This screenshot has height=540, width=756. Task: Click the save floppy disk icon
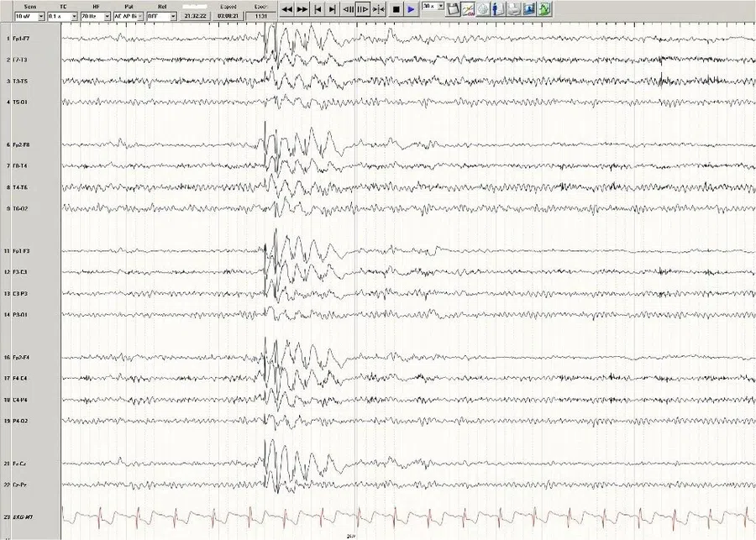click(452, 8)
